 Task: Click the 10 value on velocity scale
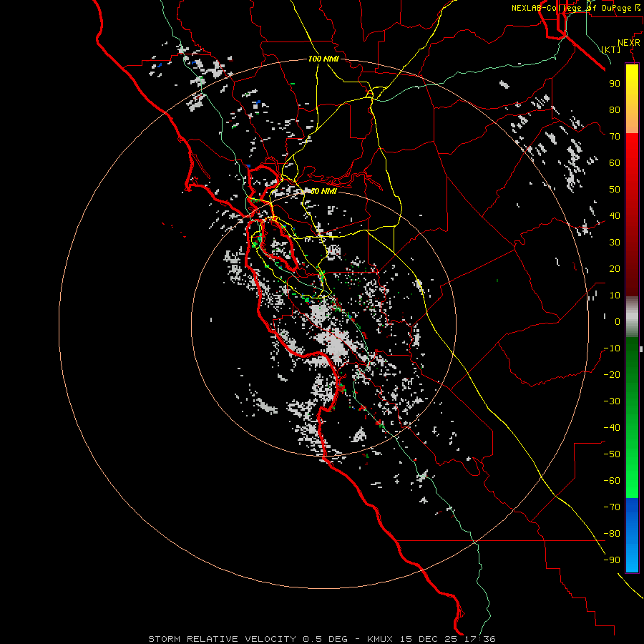pyautogui.click(x=615, y=296)
